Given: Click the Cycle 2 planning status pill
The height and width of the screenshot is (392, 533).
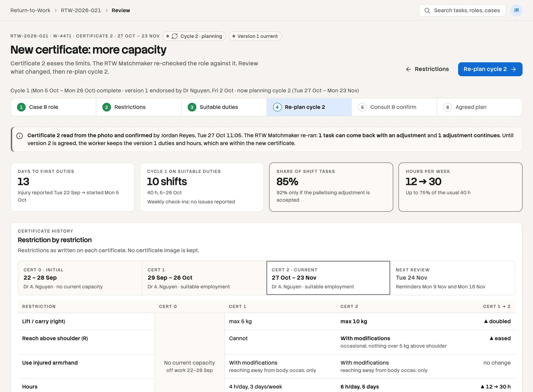Looking at the screenshot, I should pyautogui.click(x=194, y=36).
